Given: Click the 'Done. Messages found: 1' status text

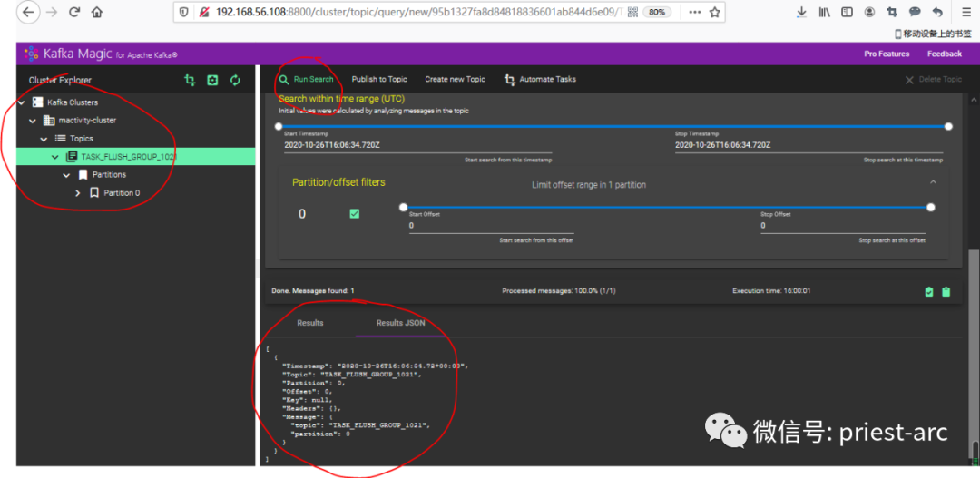Looking at the screenshot, I should click(313, 291).
